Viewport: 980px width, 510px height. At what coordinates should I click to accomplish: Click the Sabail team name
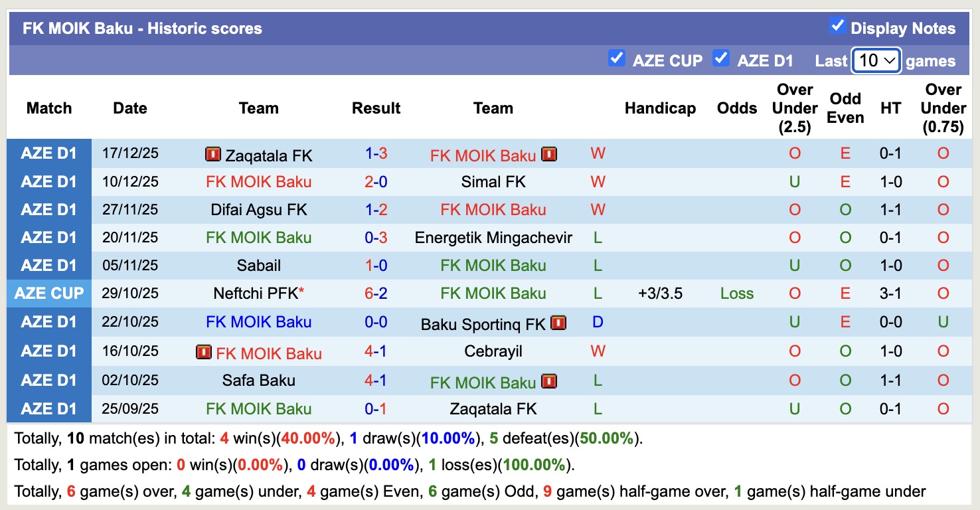[x=259, y=265]
